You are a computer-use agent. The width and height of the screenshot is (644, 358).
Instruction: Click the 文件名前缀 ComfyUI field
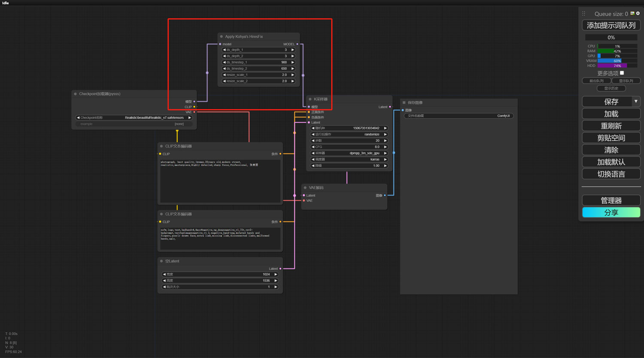pos(459,116)
